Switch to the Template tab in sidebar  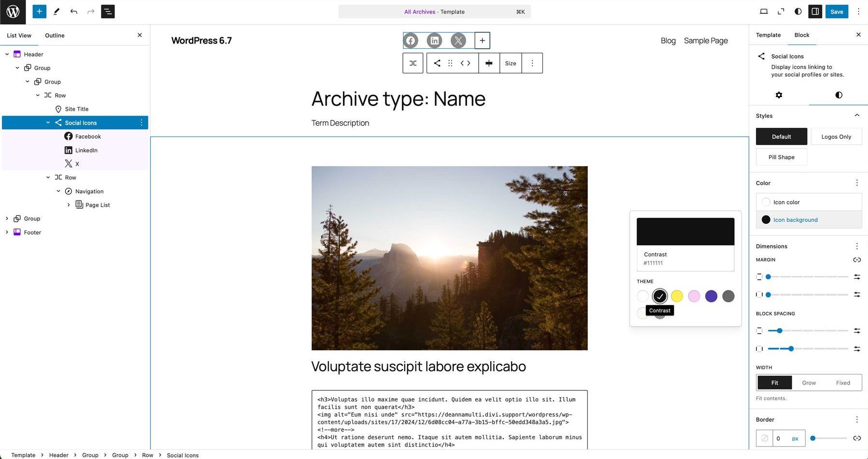[768, 35]
